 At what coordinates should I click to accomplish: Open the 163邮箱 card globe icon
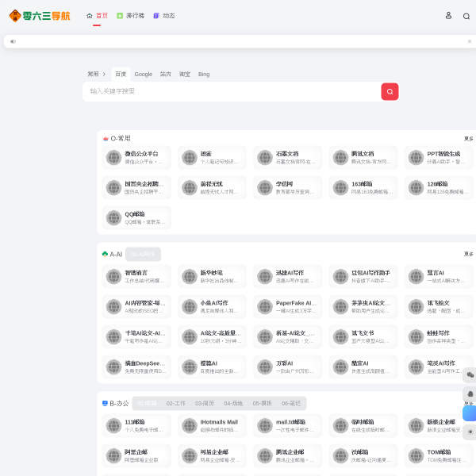340,187
